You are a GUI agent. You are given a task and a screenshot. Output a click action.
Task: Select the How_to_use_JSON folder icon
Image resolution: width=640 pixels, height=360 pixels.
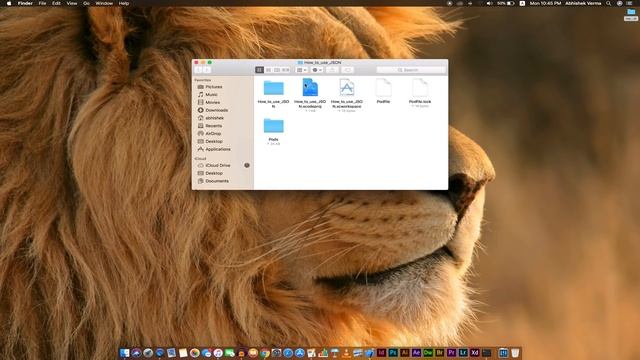pyautogui.click(x=273, y=88)
